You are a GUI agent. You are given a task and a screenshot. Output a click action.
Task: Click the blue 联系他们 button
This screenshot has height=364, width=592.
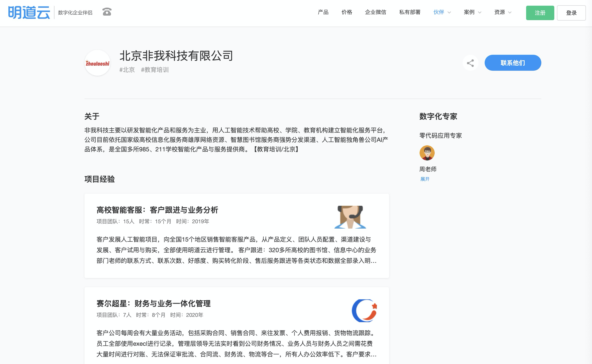(x=512, y=63)
